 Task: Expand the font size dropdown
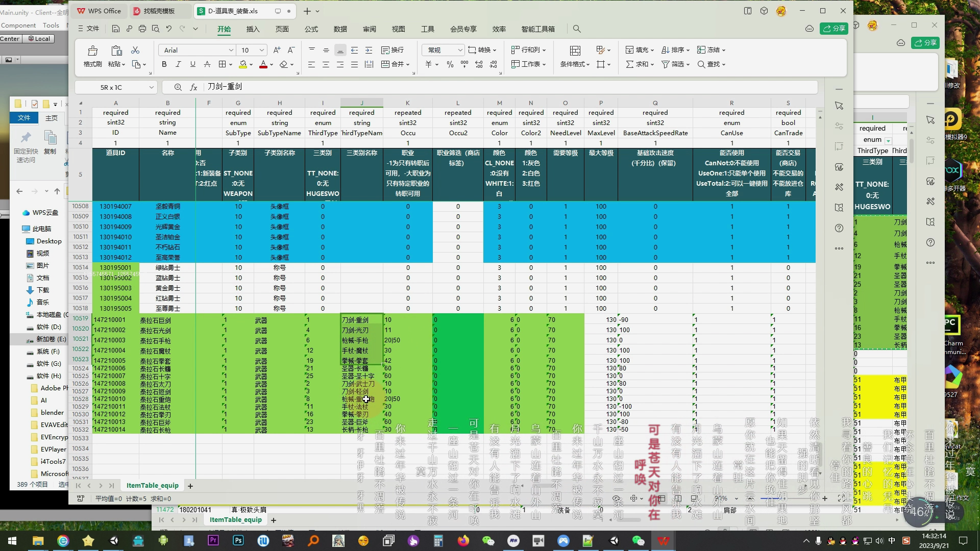click(x=261, y=50)
